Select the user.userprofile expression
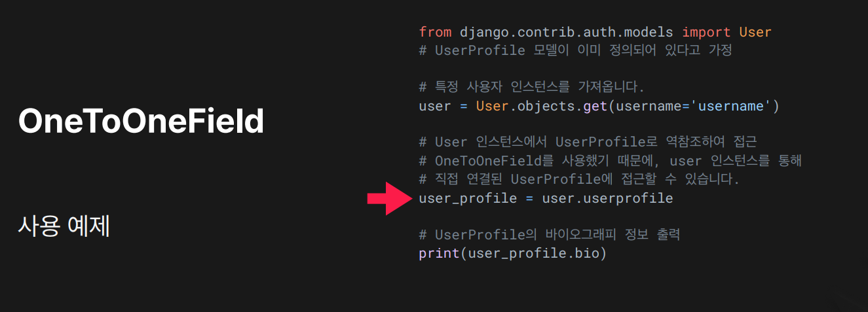Image resolution: width=868 pixels, height=312 pixels. click(607, 198)
